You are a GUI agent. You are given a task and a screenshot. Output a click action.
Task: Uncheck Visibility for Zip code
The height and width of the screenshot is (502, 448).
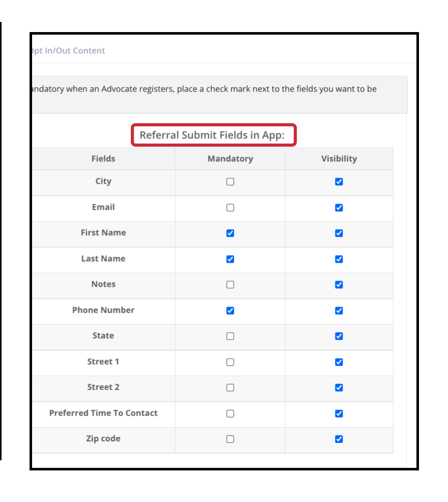point(339,439)
